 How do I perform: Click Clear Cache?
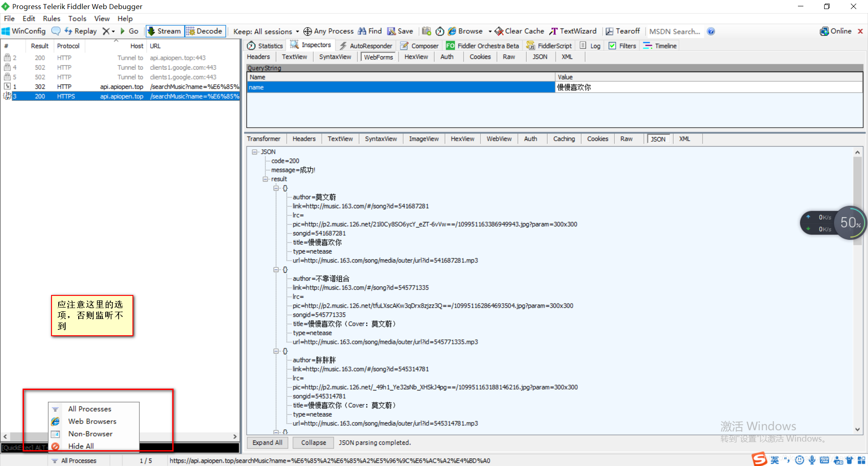519,31
